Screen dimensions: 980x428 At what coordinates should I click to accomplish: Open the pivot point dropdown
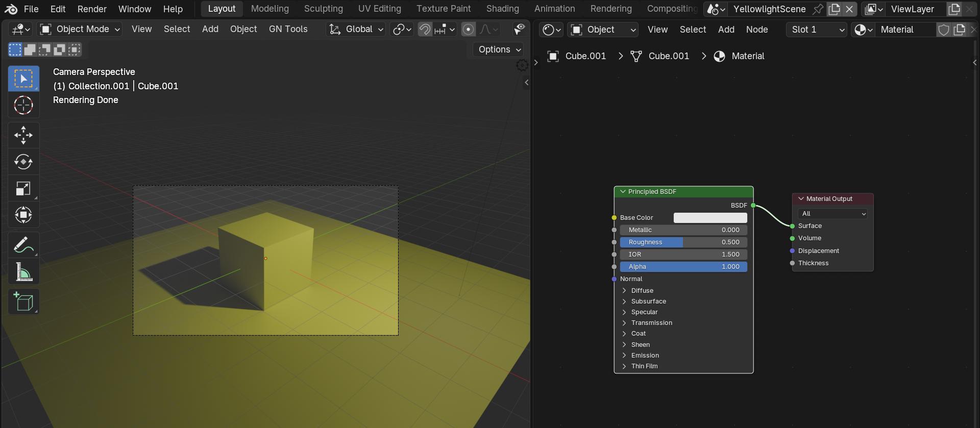click(x=402, y=30)
